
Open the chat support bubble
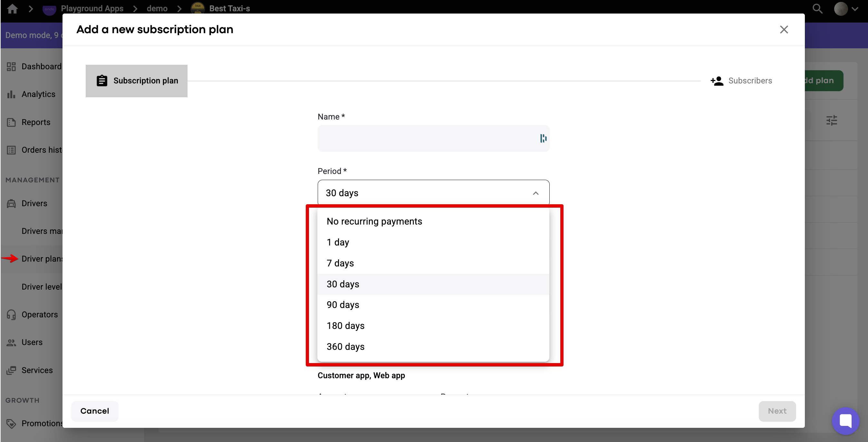coord(845,421)
